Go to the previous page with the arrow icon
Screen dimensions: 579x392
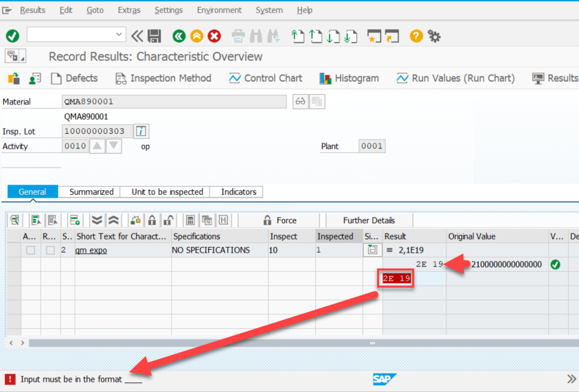[x=315, y=36]
